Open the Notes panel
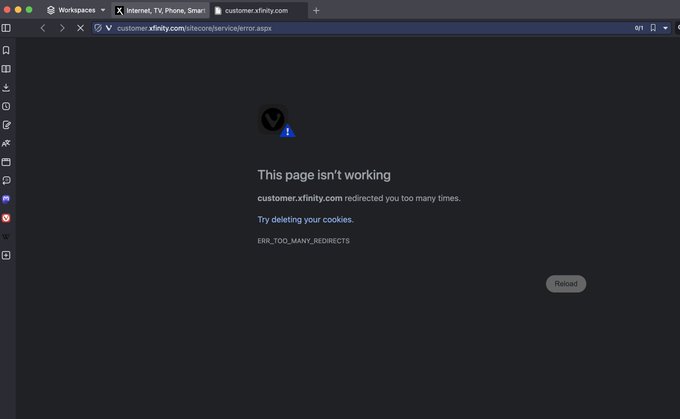 (x=6, y=125)
